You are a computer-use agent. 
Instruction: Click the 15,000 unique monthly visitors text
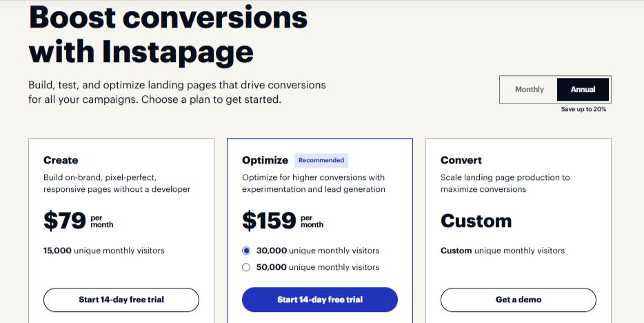coord(104,251)
